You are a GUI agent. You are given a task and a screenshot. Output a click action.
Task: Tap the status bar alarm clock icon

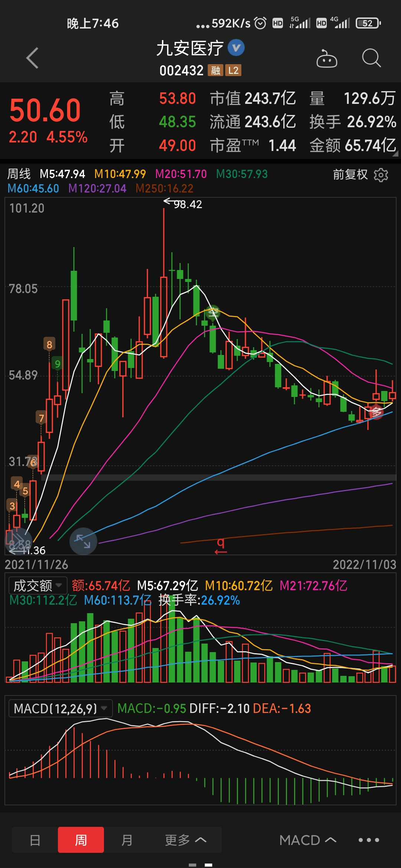click(260, 23)
